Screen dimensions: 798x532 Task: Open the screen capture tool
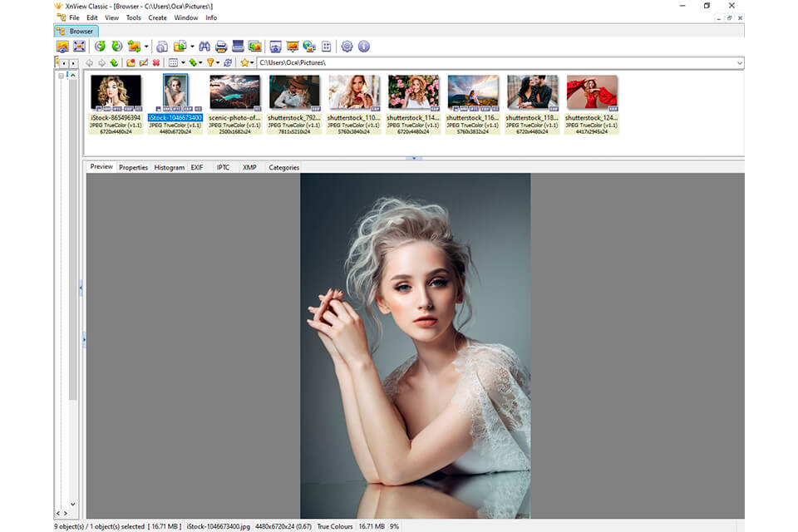[276, 47]
